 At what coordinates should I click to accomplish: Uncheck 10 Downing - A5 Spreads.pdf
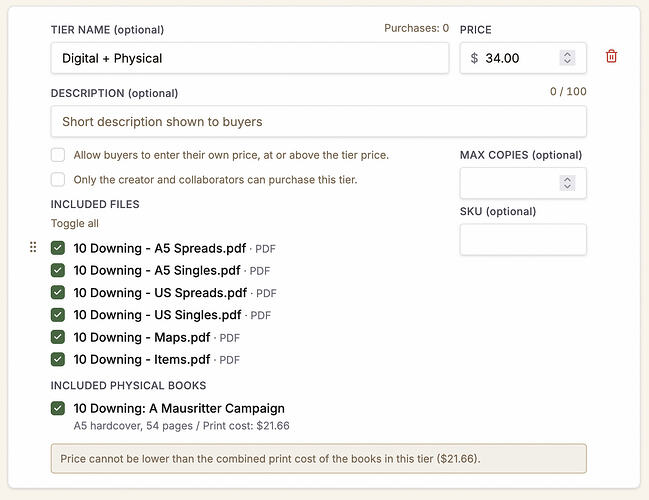[x=58, y=248]
